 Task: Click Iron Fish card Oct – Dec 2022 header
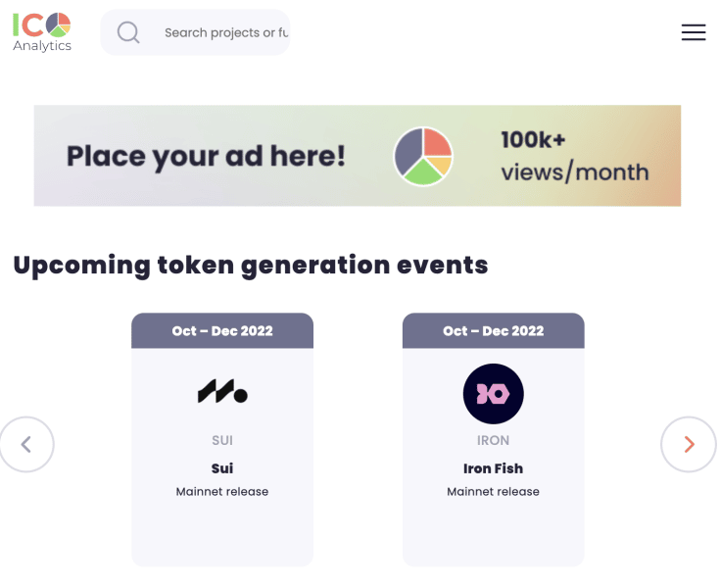(493, 331)
